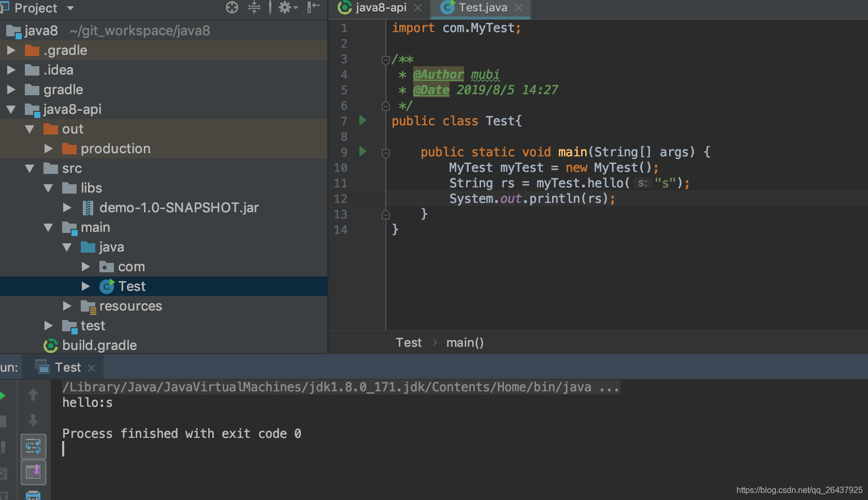Select the Test class in project tree
This screenshot has width=868, height=500.
point(164,286)
